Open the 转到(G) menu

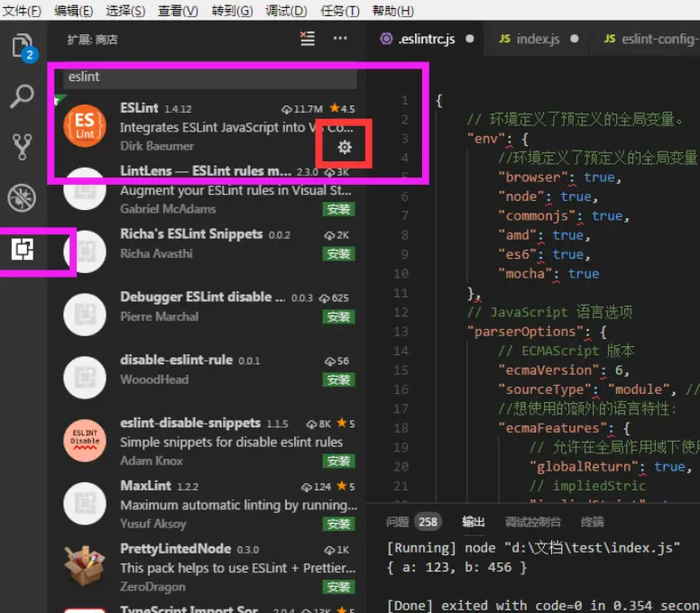(232, 10)
